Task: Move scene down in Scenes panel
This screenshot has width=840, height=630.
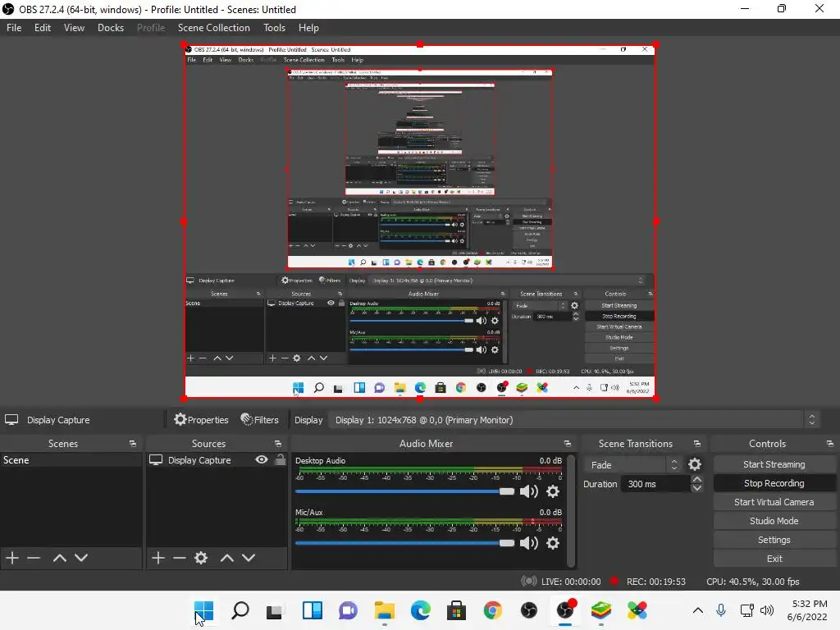Action: [81, 558]
